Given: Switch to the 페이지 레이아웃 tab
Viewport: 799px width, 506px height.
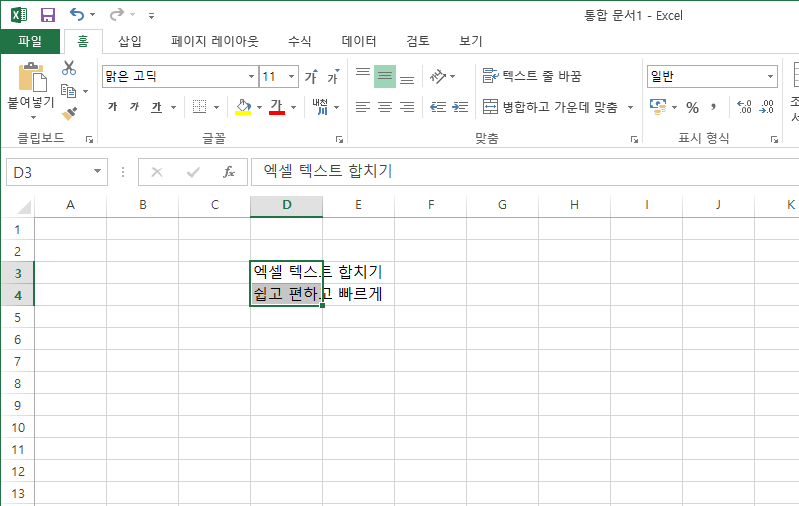Looking at the screenshot, I should click(x=215, y=41).
